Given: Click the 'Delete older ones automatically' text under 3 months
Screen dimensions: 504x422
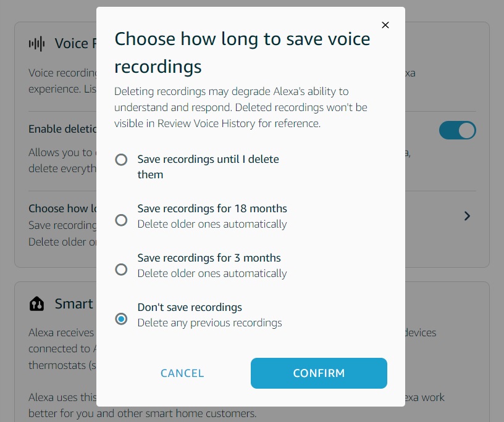Looking at the screenshot, I should coord(212,273).
